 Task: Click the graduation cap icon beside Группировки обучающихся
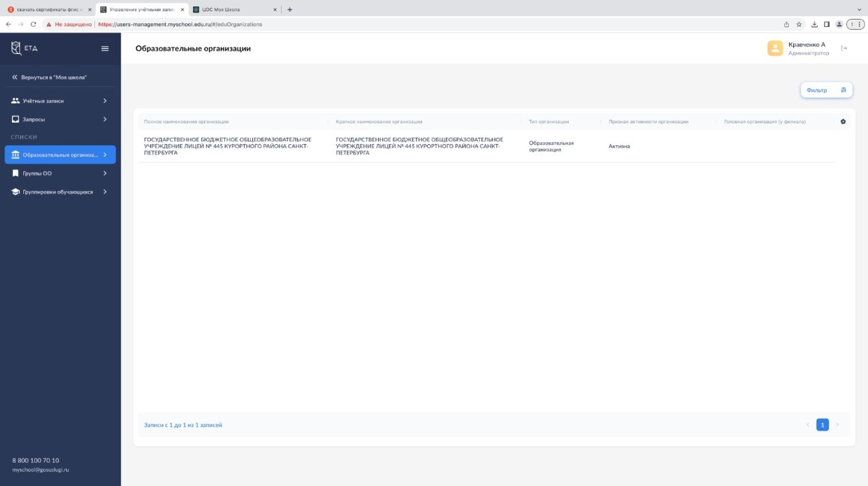(x=16, y=192)
